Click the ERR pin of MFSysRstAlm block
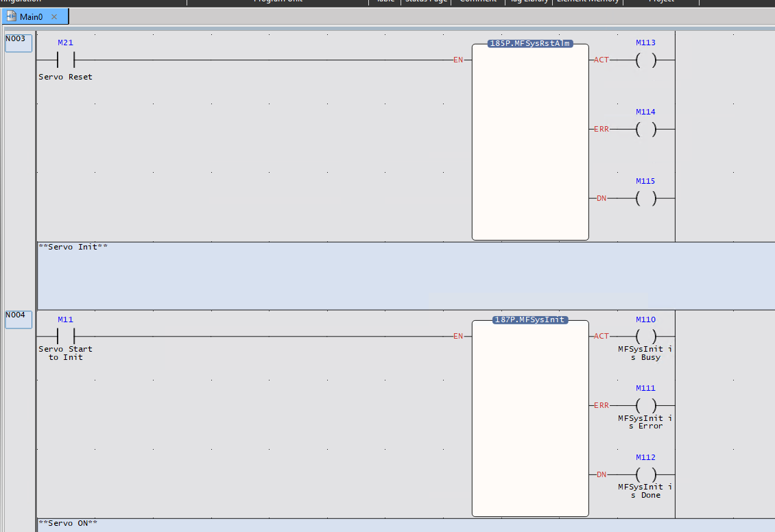The height and width of the screenshot is (532, 775). click(601, 130)
